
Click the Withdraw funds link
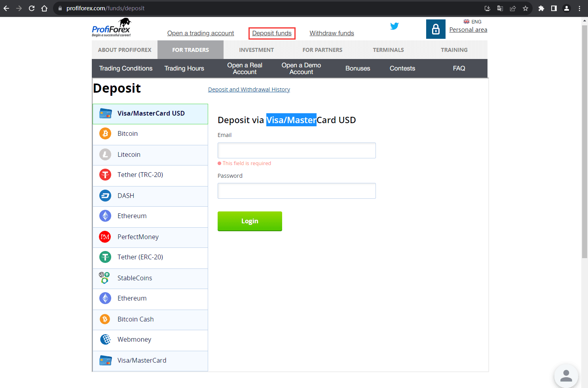(x=332, y=33)
